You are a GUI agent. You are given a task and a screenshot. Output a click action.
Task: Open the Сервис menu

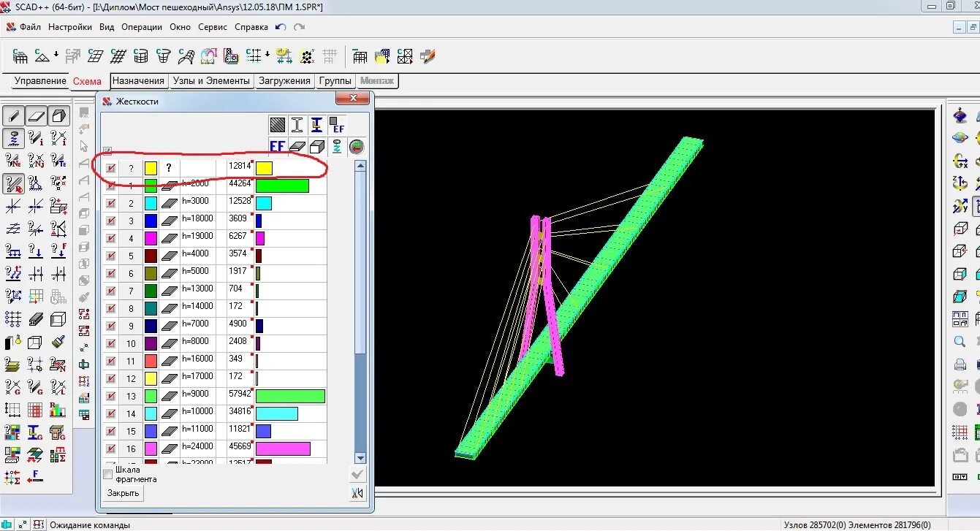213,27
